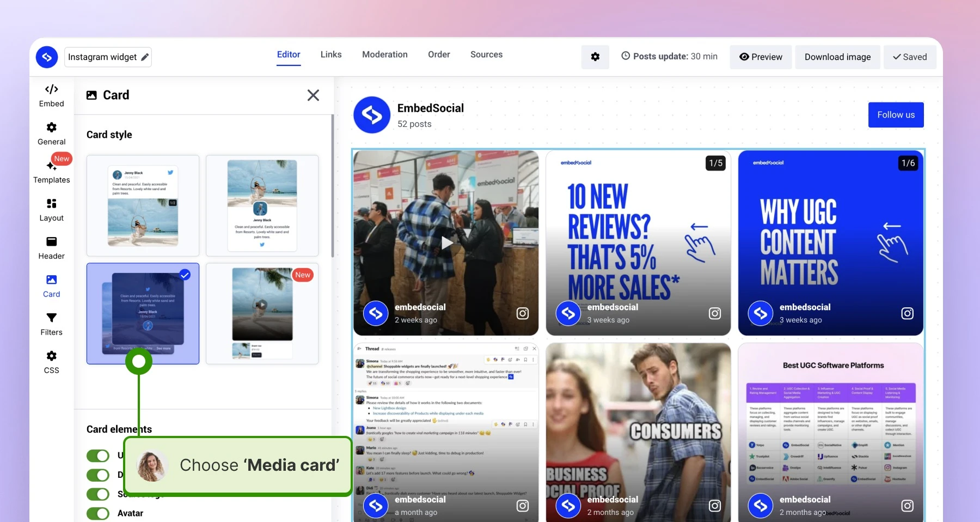Open the Links tab
Image resolution: width=980 pixels, height=522 pixels.
[331, 54]
